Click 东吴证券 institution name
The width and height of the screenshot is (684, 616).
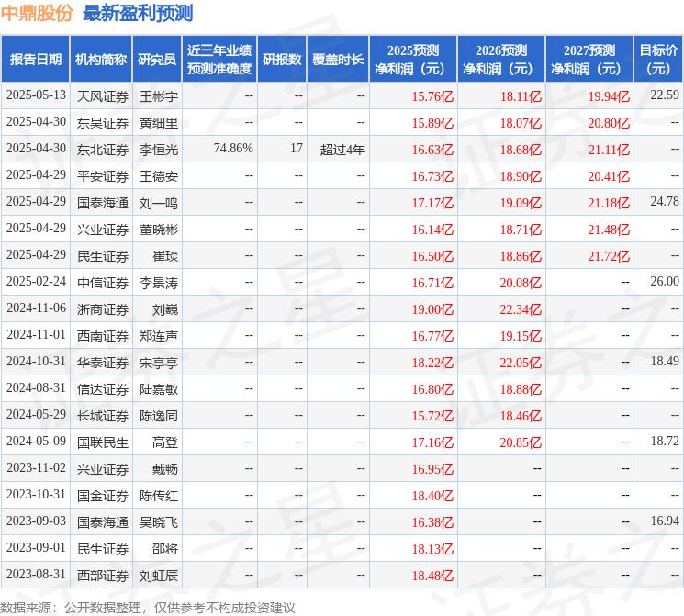[x=103, y=123]
